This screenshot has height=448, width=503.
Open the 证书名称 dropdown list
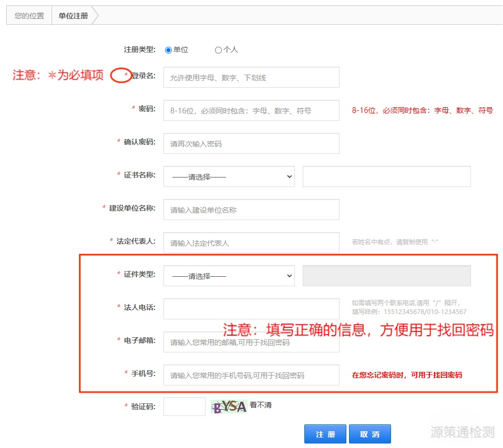pyautogui.click(x=229, y=176)
